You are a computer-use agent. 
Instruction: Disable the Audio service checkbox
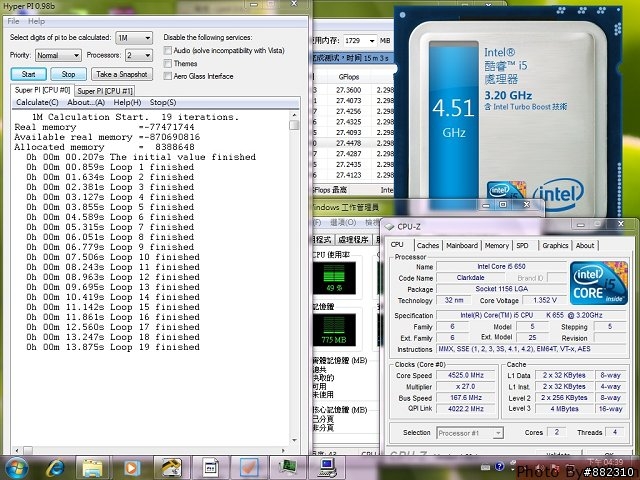pos(167,51)
